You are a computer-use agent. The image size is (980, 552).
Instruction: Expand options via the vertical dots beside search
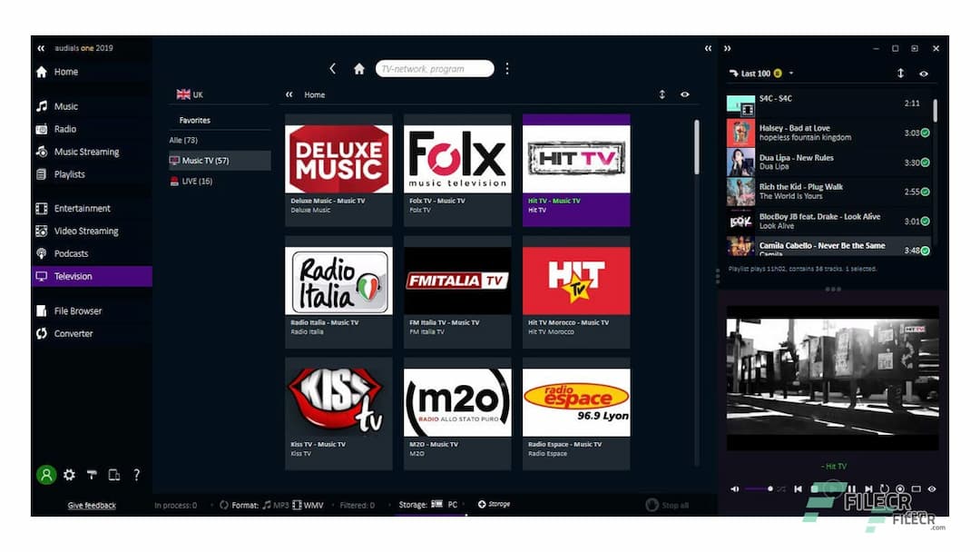(506, 68)
